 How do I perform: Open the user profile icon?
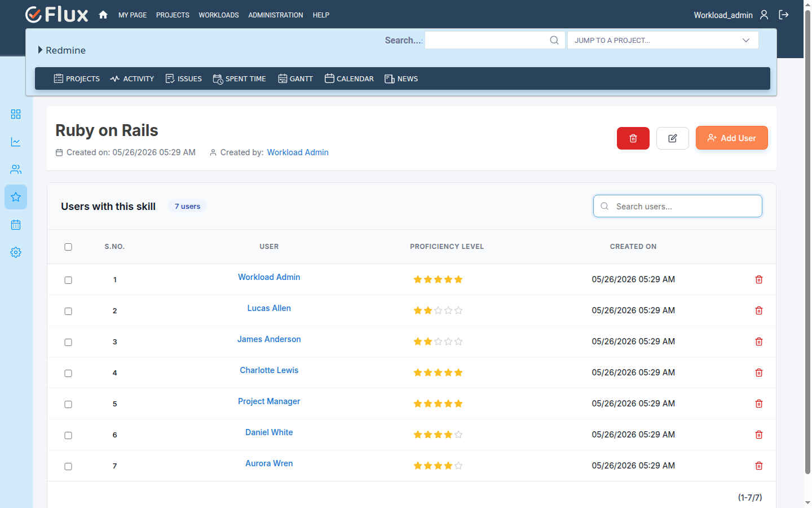tap(764, 15)
